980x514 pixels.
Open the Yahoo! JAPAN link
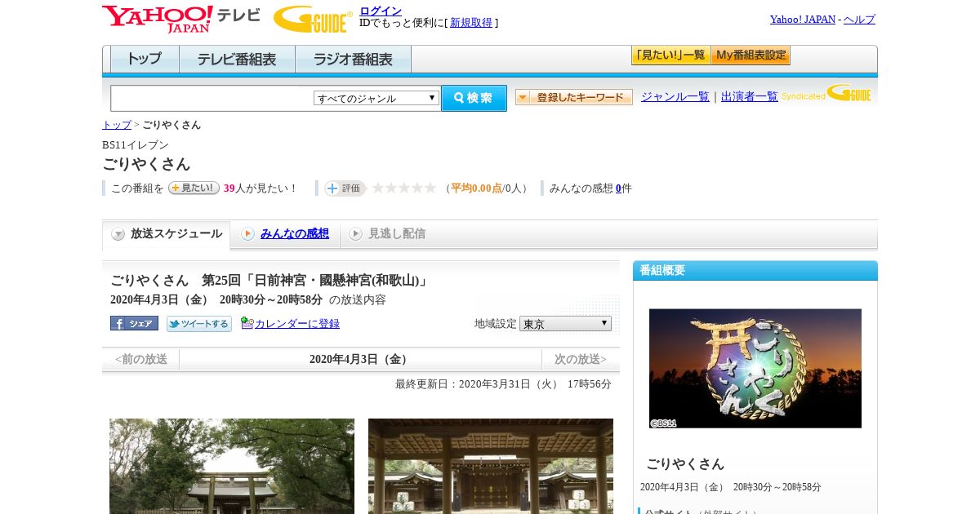(x=803, y=20)
